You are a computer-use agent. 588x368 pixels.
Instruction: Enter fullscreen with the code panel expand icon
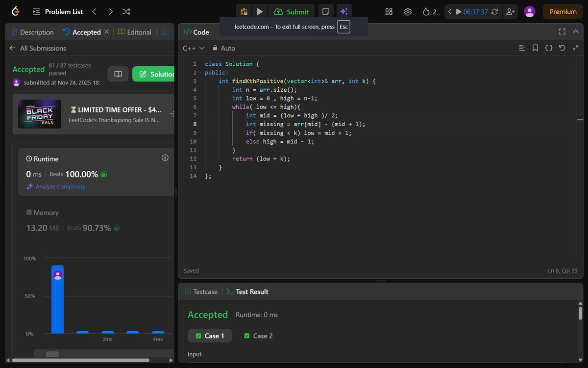click(x=562, y=31)
